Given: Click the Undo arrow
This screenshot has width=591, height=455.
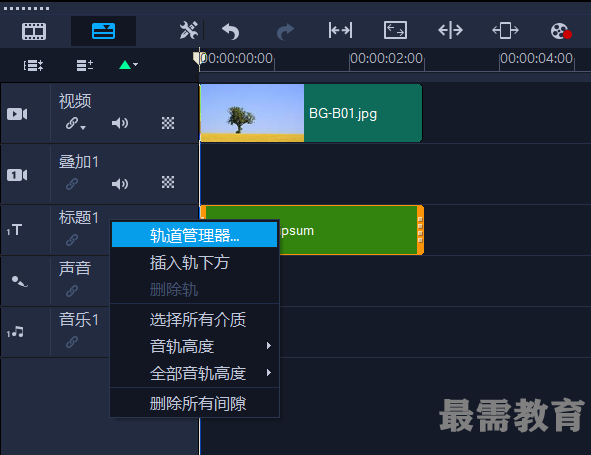Looking at the screenshot, I should (230, 31).
